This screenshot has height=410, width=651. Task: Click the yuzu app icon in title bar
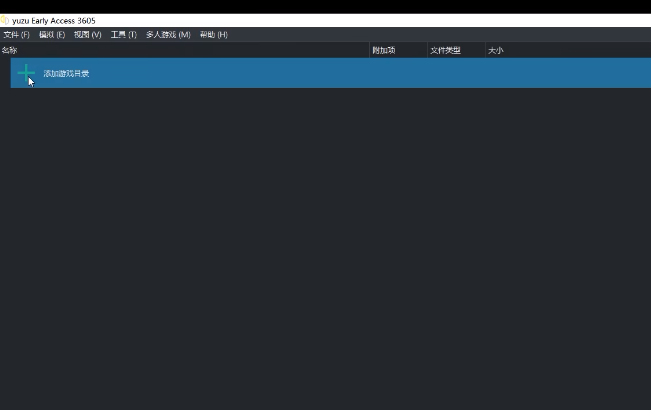coord(4,20)
